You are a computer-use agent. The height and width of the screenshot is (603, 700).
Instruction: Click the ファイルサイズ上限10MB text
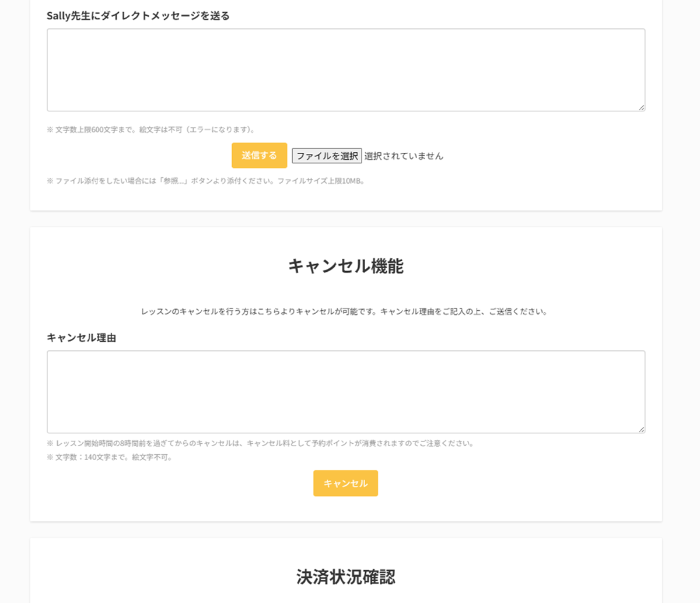coord(321,181)
